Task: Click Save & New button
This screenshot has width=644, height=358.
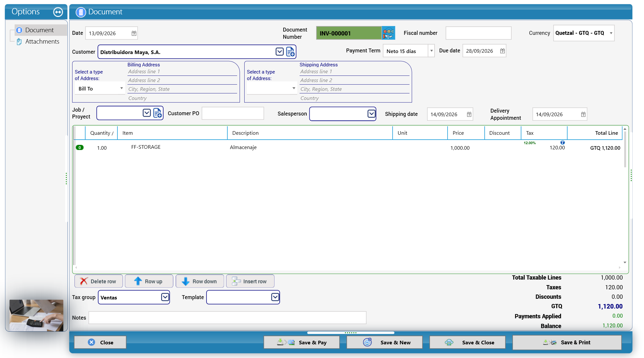Action: tap(384, 342)
